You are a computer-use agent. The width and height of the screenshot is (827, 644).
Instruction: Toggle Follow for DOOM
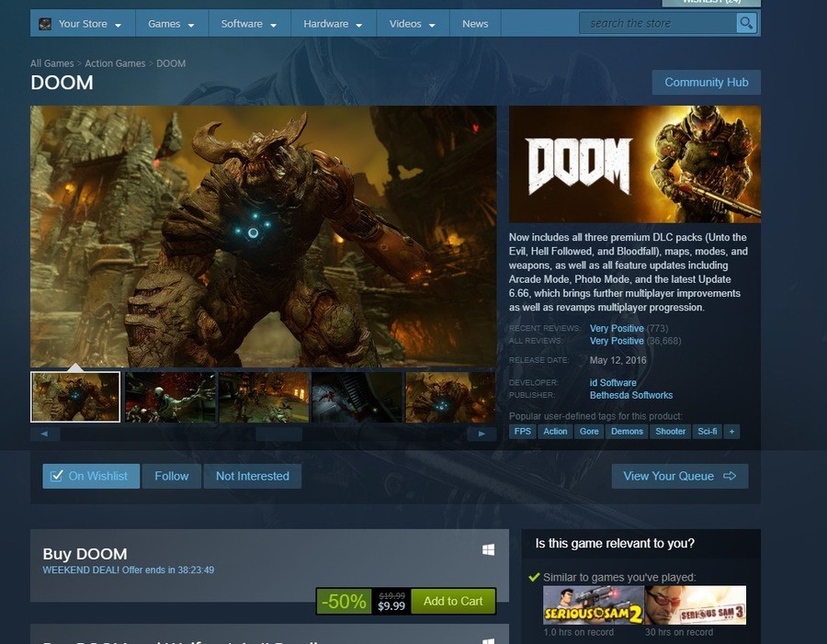171,476
